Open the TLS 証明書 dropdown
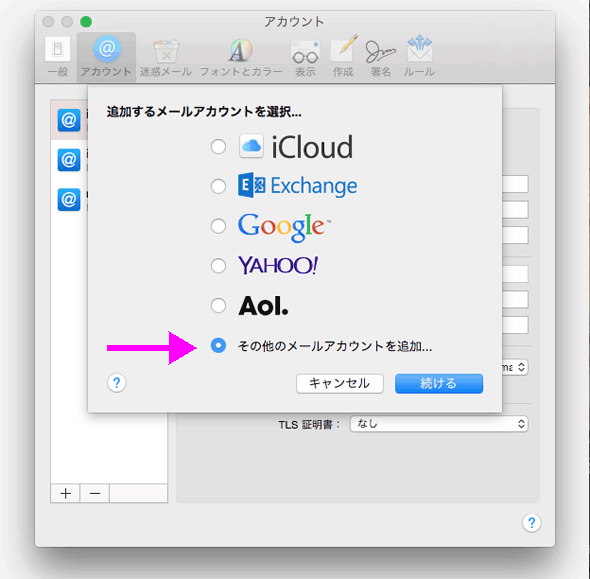590x579 pixels. point(439,424)
